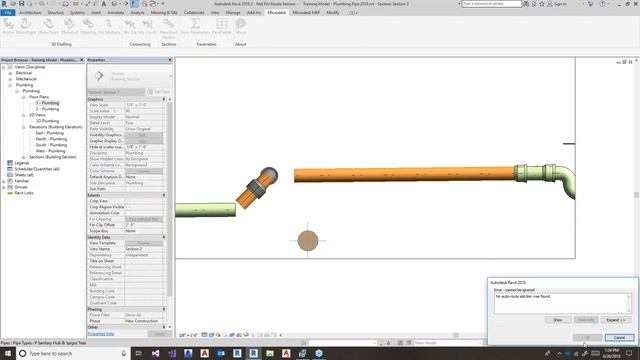Open the File menu tab
Image resolution: width=640 pixels, height=360 pixels.
click(7, 13)
